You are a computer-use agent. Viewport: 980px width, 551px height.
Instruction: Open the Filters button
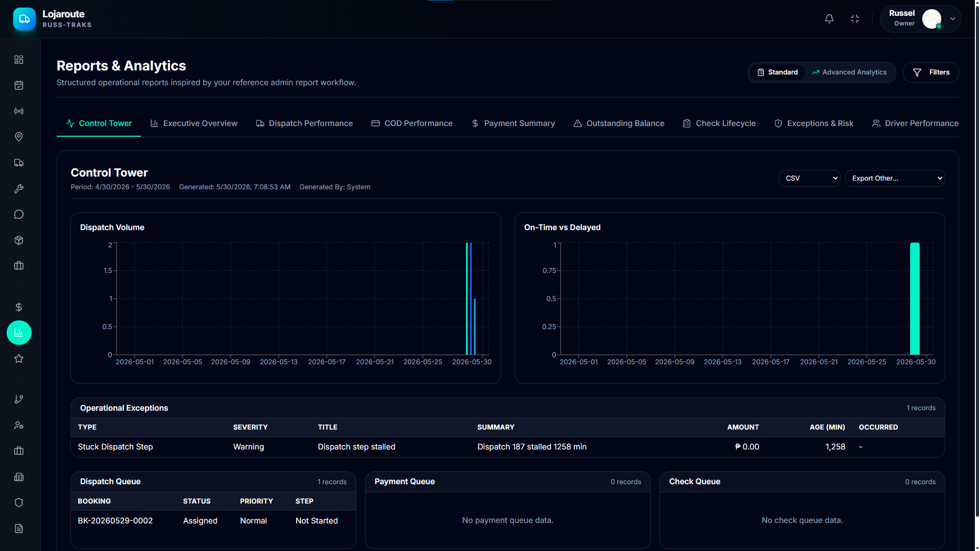tap(931, 72)
